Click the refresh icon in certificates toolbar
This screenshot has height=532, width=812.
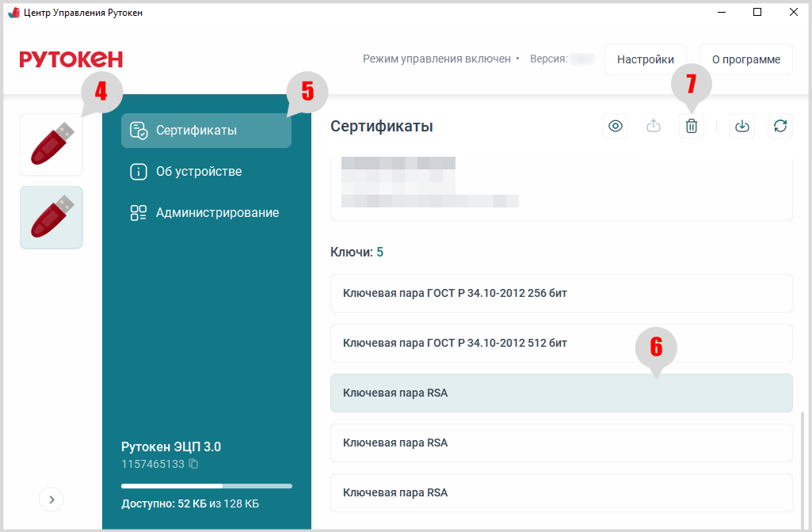[x=780, y=127]
